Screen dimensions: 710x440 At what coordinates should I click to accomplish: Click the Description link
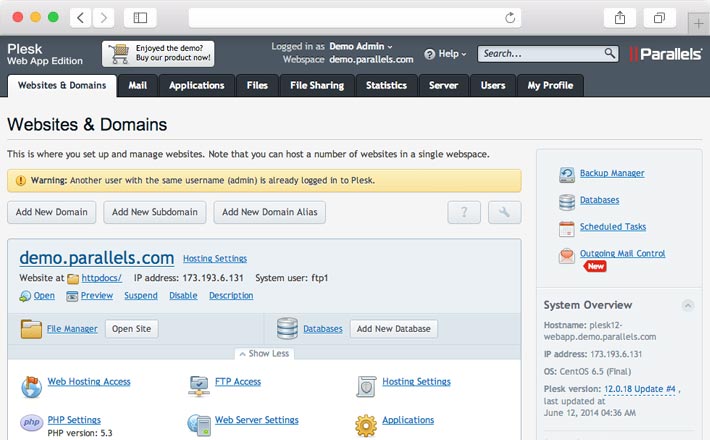click(231, 296)
